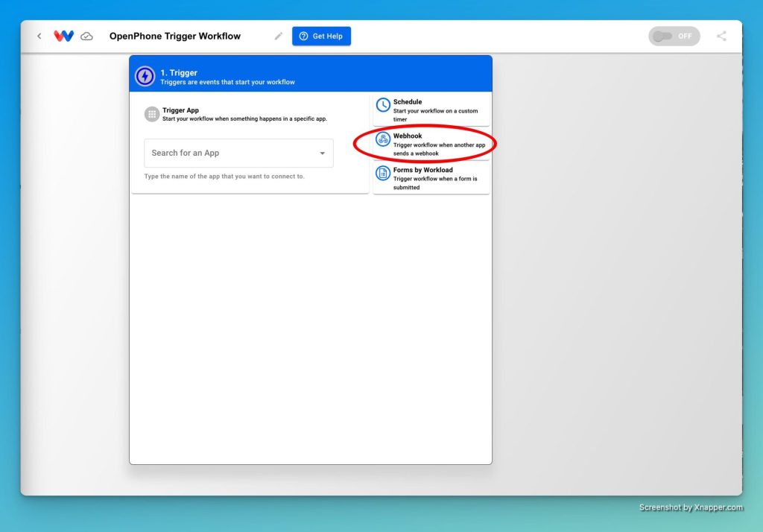Click the Trigger App grid icon

(x=152, y=115)
